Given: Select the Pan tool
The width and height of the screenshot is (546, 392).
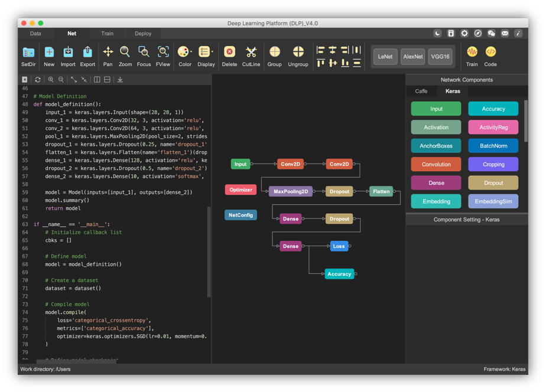Looking at the screenshot, I should click(108, 53).
